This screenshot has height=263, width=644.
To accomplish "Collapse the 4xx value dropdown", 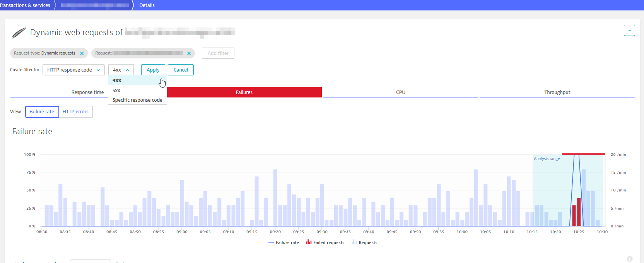I will click(121, 70).
